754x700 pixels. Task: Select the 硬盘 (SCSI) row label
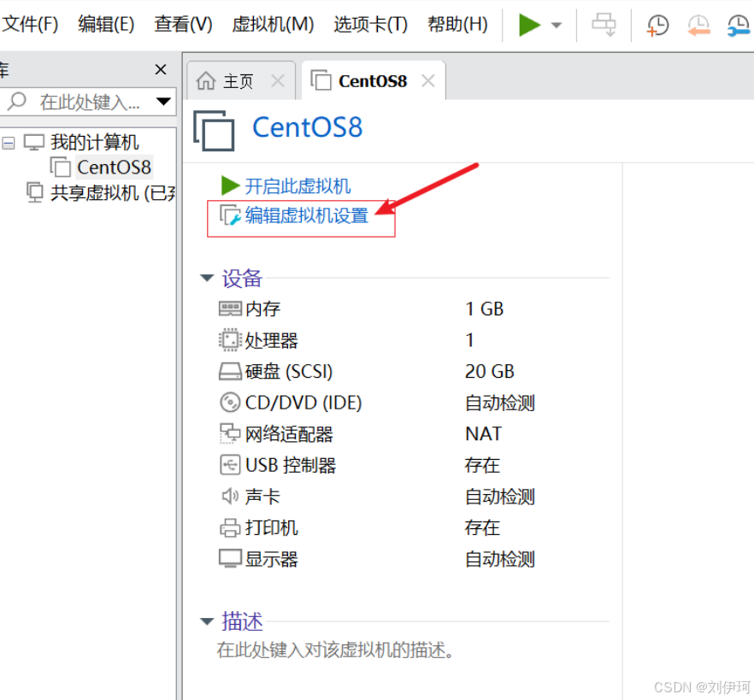click(x=289, y=372)
